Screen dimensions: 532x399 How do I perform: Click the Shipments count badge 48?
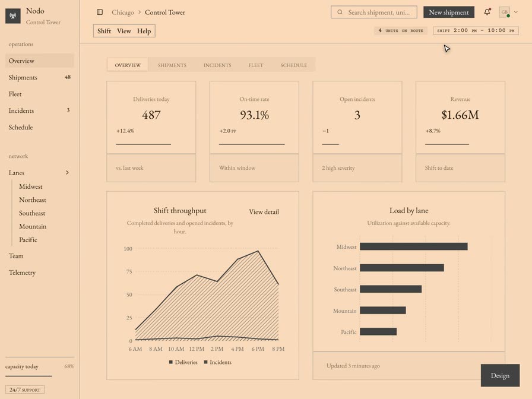coord(68,77)
